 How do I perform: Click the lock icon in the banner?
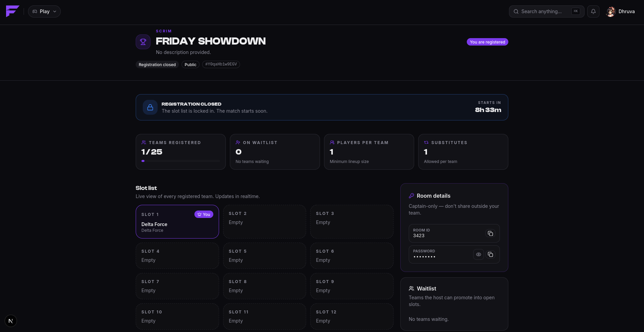pos(150,107)
